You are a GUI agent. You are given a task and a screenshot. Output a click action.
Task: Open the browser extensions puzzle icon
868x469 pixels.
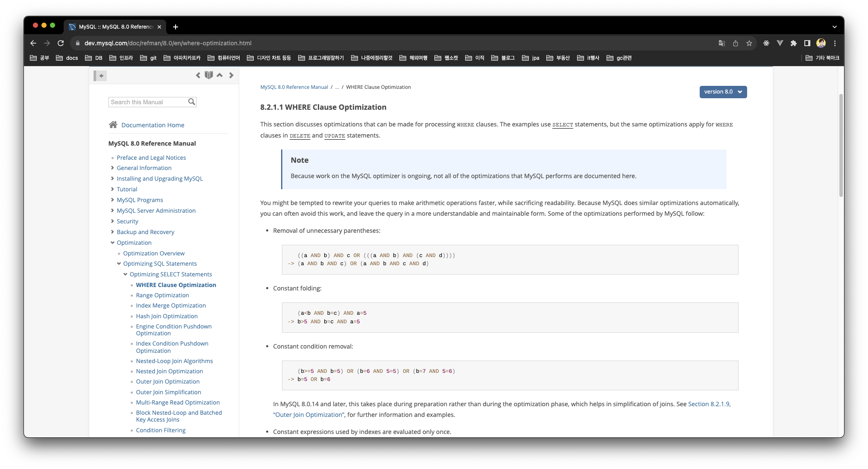click(793, 43)
